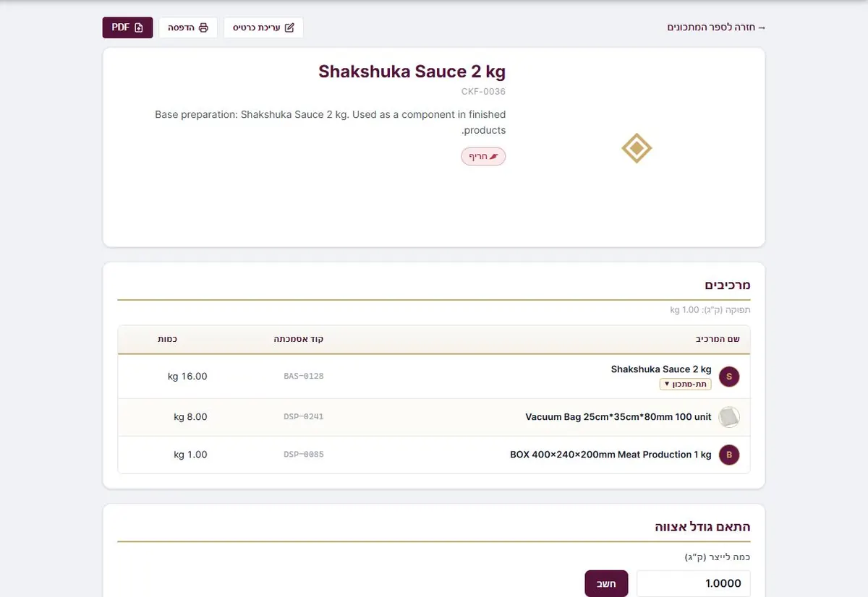Open the Vacuum Bag thumbnail image

[729, 417]
